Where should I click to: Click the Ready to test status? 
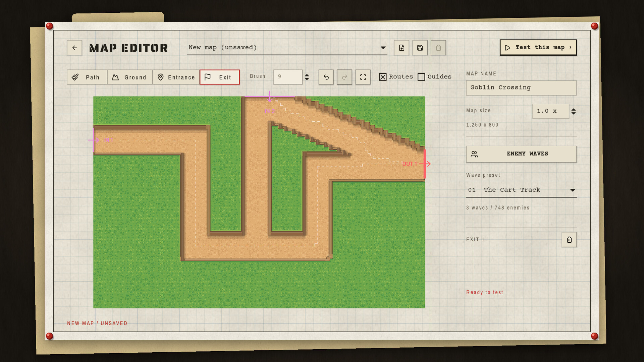click(485, 292)
